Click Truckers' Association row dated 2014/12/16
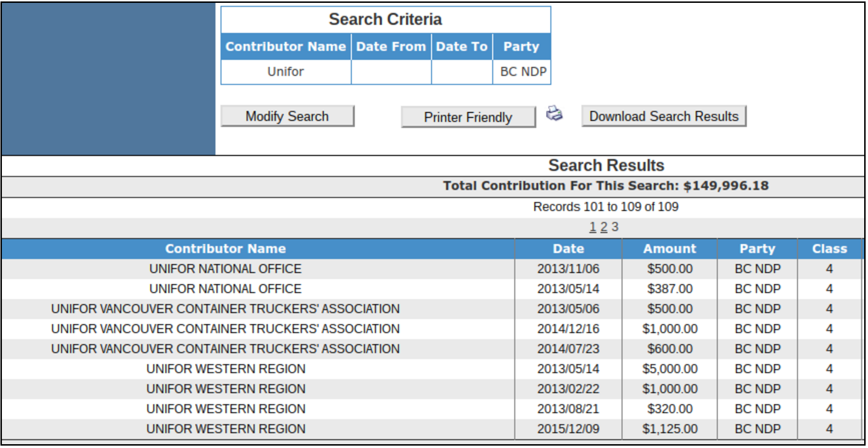The width and height of the screenshot is (868, 448). tap(225, 329)
